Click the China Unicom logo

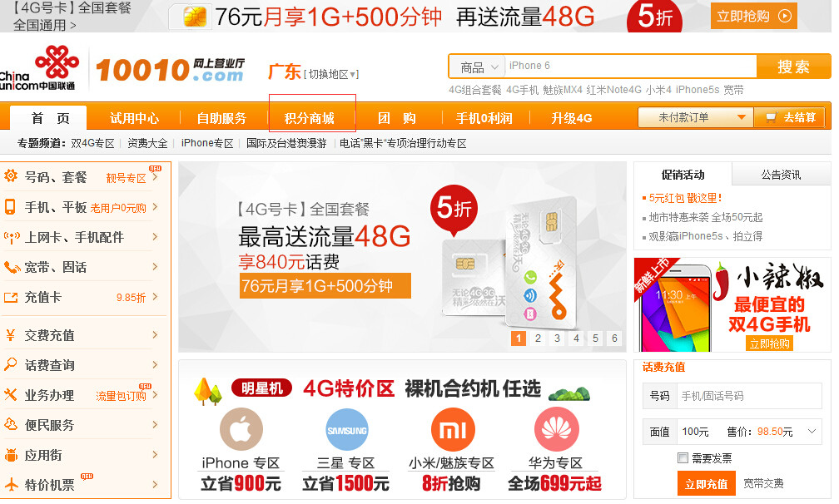click(38, 68)
